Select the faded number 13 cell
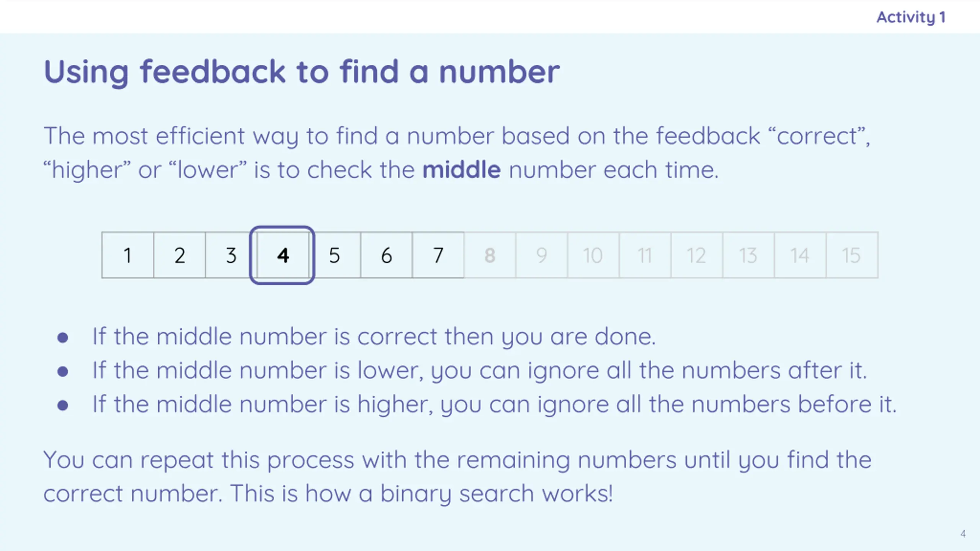This screenshot has width=980, height=551. pos(748,255)
